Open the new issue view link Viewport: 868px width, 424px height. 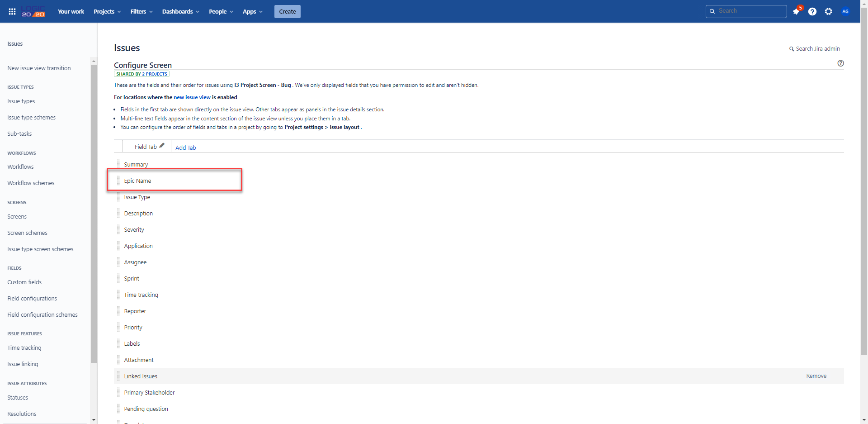[192, 97]
